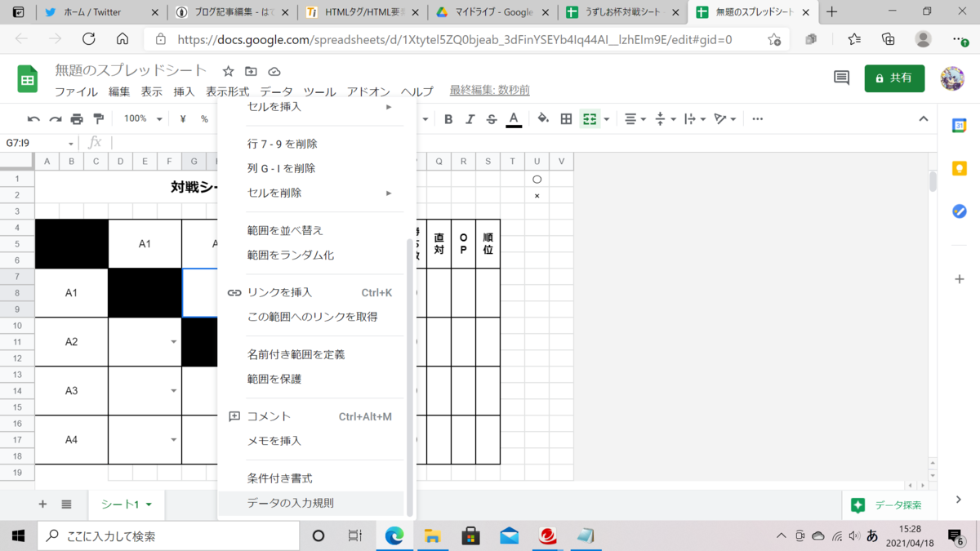Click the Undo icon
This screenshot has height=551, width=980.
(33, 118)
